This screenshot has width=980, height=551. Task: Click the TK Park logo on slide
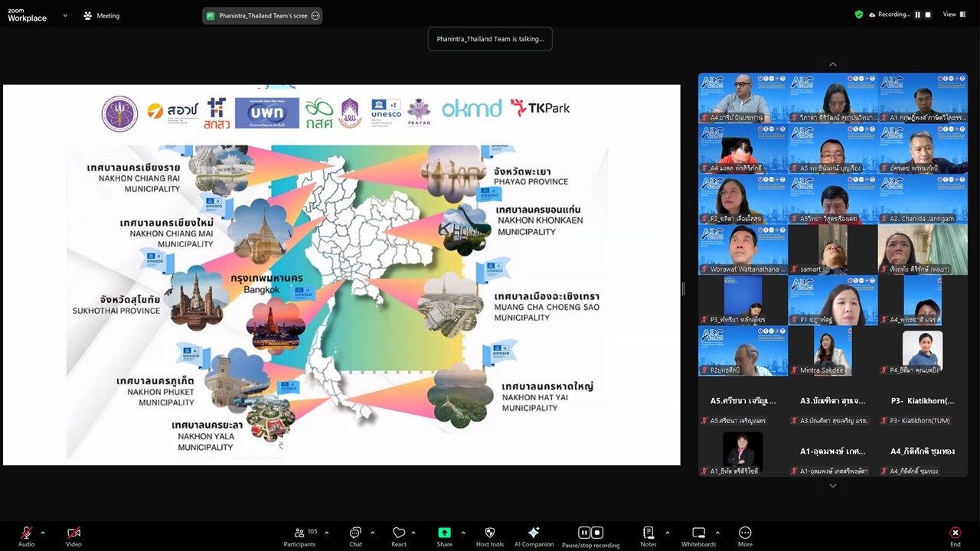540,108
